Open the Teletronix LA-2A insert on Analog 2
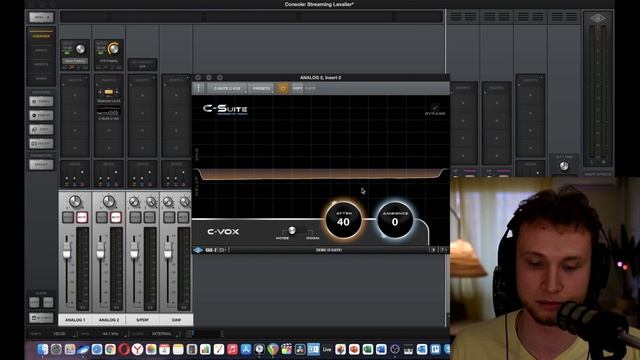This screenshot has height=360, width=640. (x=109, y=95)
